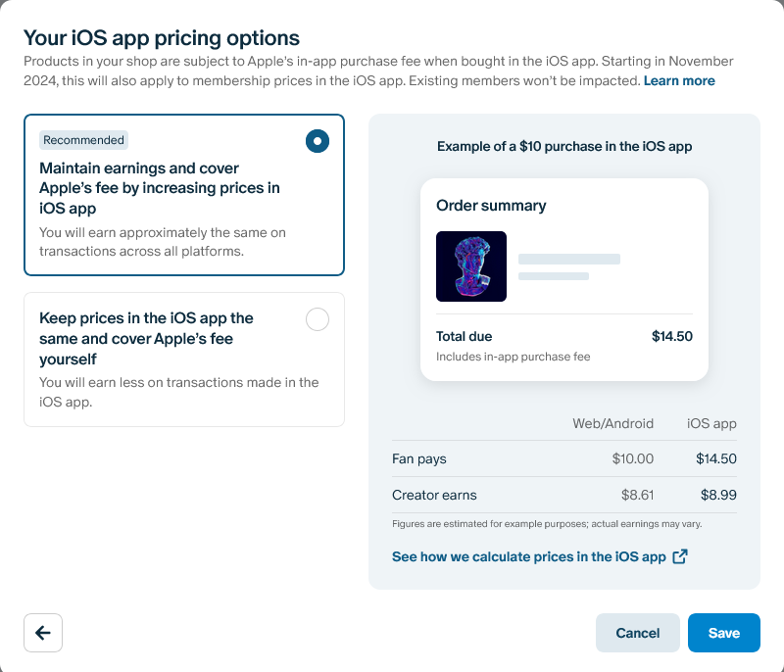This screenshot has height=672, width=784.
Task: Open the Learn more link
Action: pos(679,81)
